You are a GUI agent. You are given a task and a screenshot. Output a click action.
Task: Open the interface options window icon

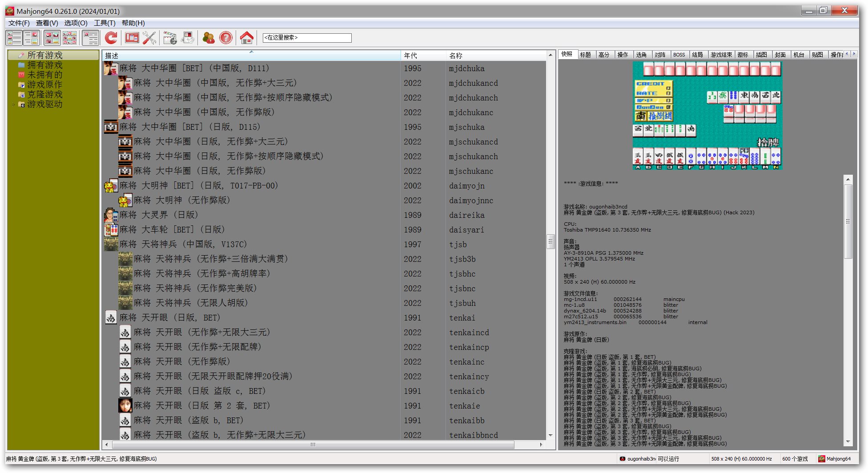(132, 38)
